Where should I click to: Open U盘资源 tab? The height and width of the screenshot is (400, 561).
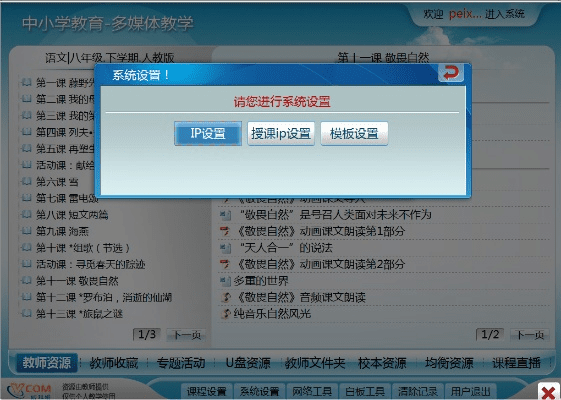(248, 363)
